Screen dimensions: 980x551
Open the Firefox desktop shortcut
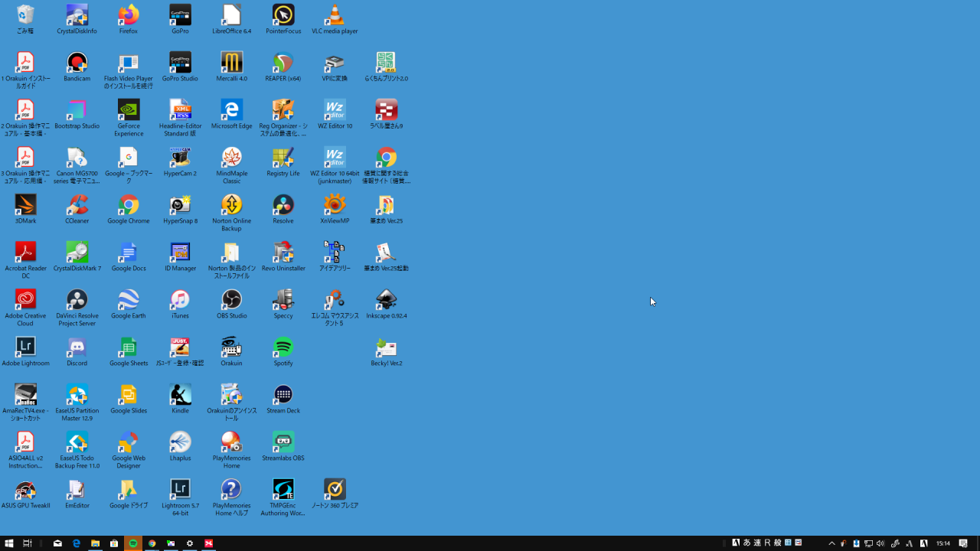(x=129, y=15)
